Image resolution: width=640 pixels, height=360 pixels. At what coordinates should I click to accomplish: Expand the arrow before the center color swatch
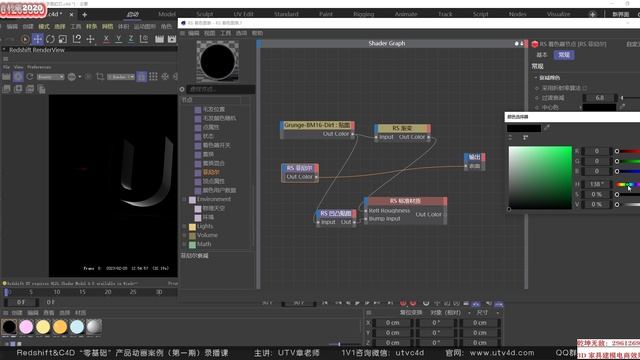580,108
